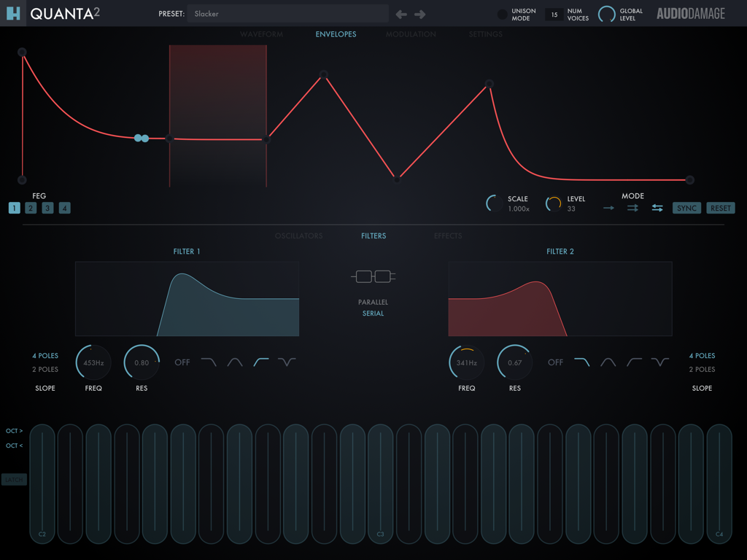747x560 pixels.
Task: Select the notch filter type for Filter 2
Action: (x=659, y=361)
